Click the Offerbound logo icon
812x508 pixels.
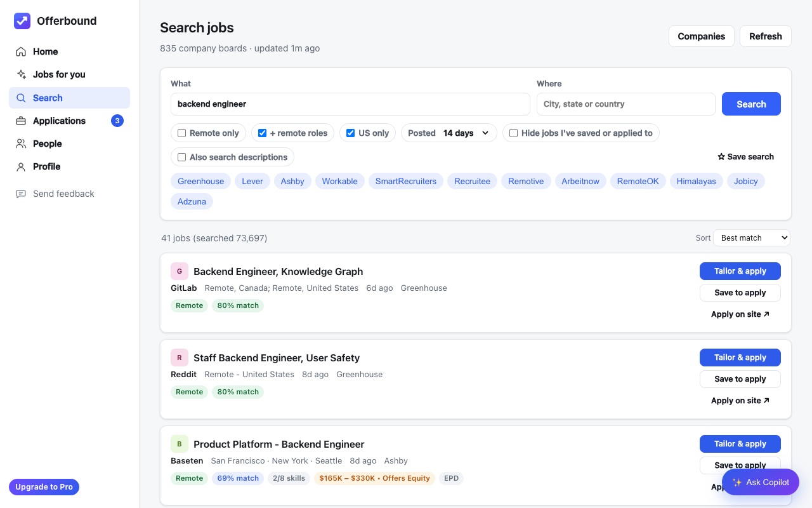(22, 21)
